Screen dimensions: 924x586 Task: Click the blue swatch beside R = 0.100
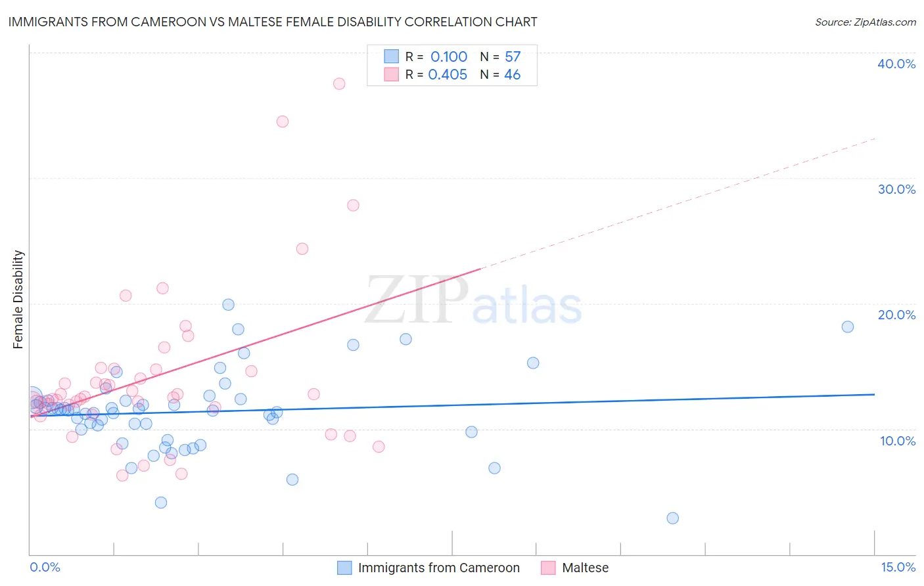click(x=392, y=56)
